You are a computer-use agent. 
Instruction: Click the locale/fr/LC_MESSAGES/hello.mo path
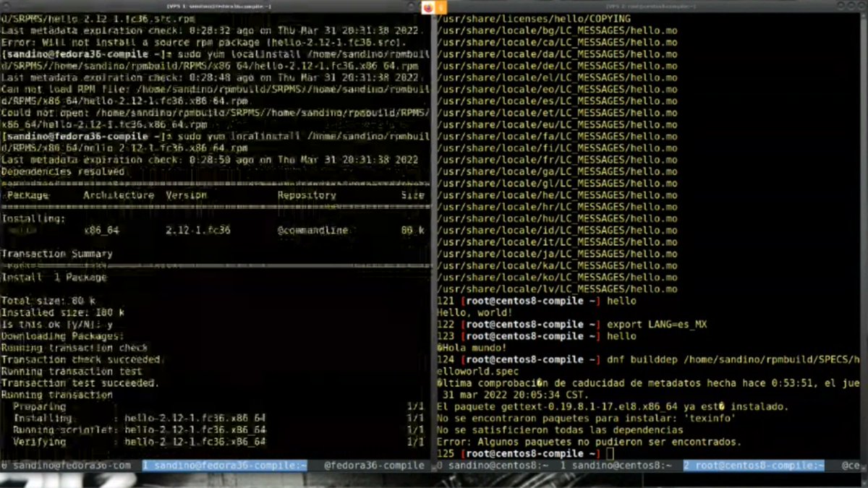[557, 160]
